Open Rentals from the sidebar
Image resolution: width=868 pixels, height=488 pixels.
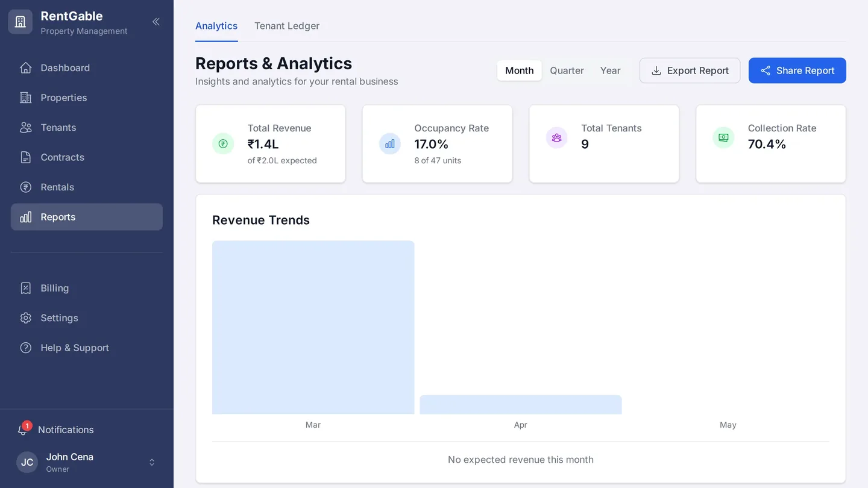(87, 187)
